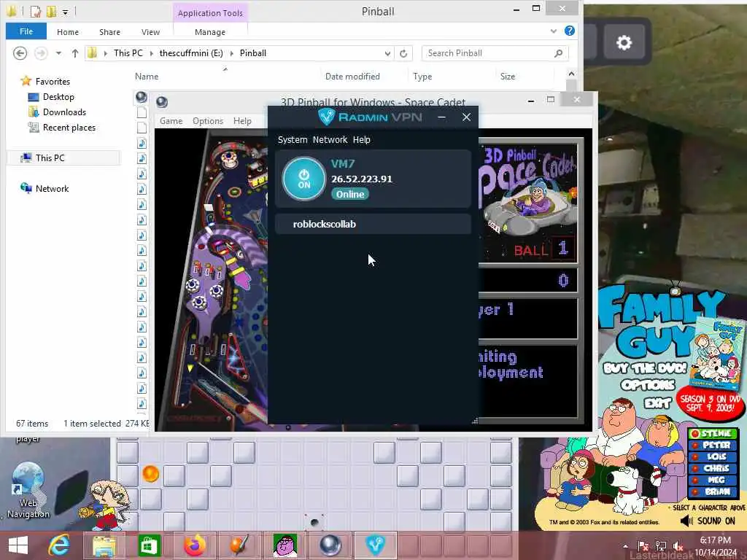The width and height of the screenshot is (747, 560).
Task: Select the pinball ball file icon in list
Action: (x=142, y=97)
